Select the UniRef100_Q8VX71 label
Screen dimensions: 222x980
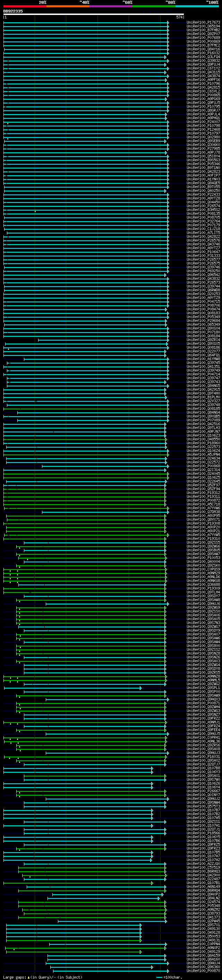(x=203, y=520)
